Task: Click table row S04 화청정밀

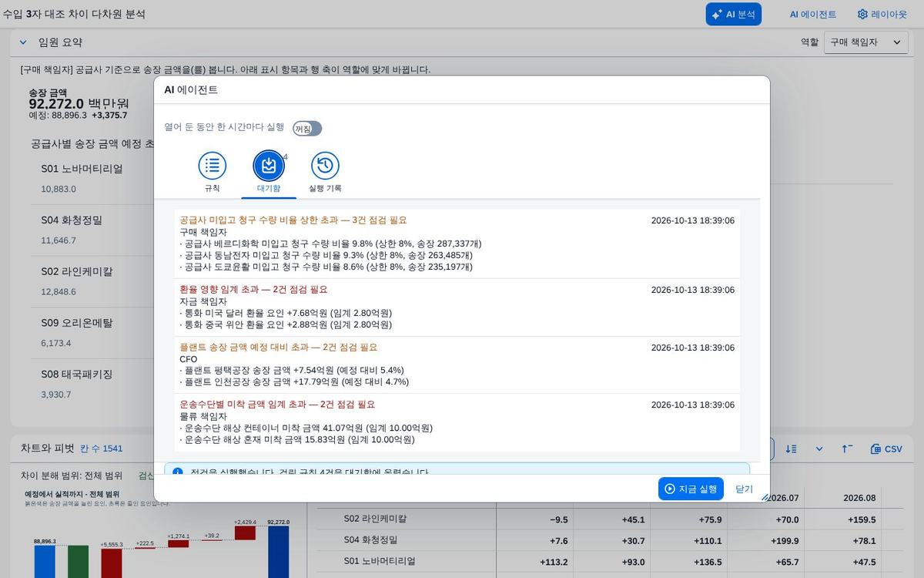Action: click(610, 540)
